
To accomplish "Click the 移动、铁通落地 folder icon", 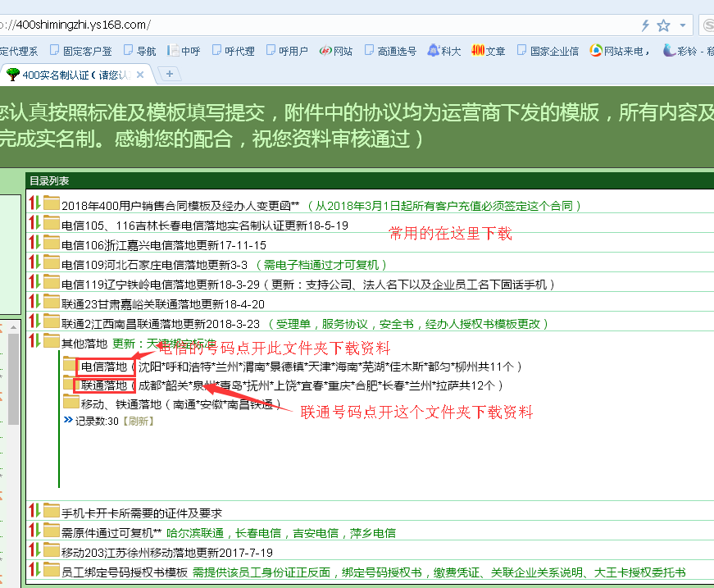I will [x=71, y=403].
